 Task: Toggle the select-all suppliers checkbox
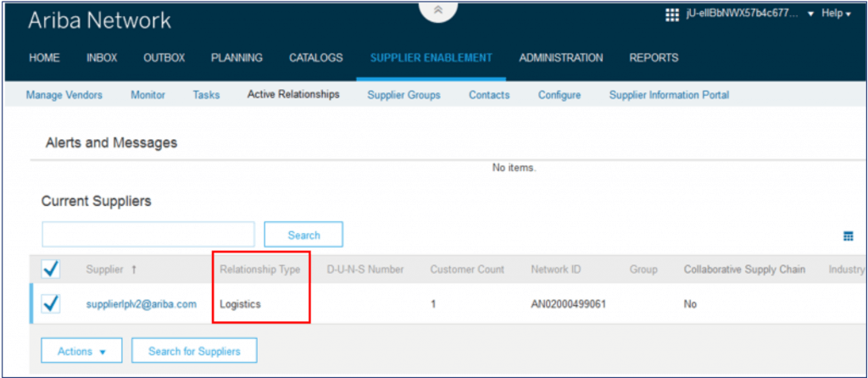click(x=51, y=270)
